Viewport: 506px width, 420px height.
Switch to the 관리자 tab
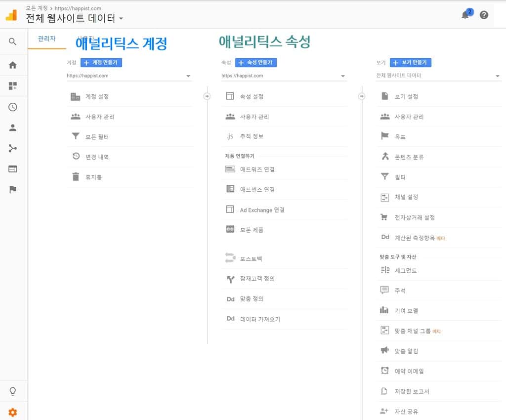46,38
